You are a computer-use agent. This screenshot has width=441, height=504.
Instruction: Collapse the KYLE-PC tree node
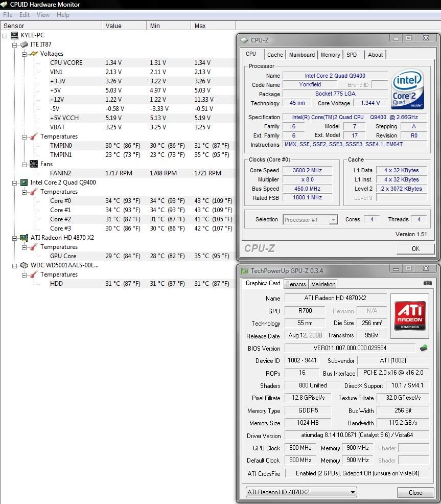click(x=5, y=36)
